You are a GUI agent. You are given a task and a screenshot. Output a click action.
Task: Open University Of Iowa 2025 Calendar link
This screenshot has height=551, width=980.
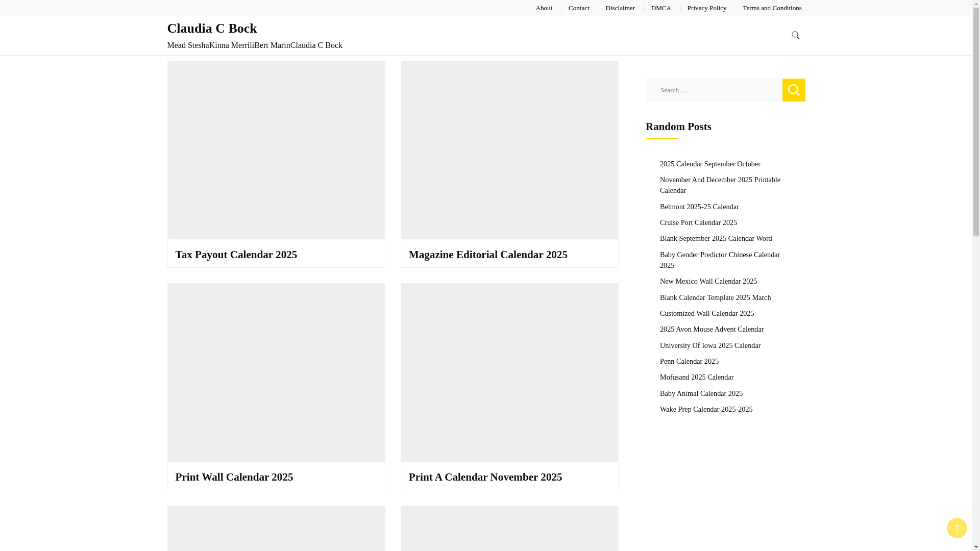pyautogui.click(x=710, y=345)
